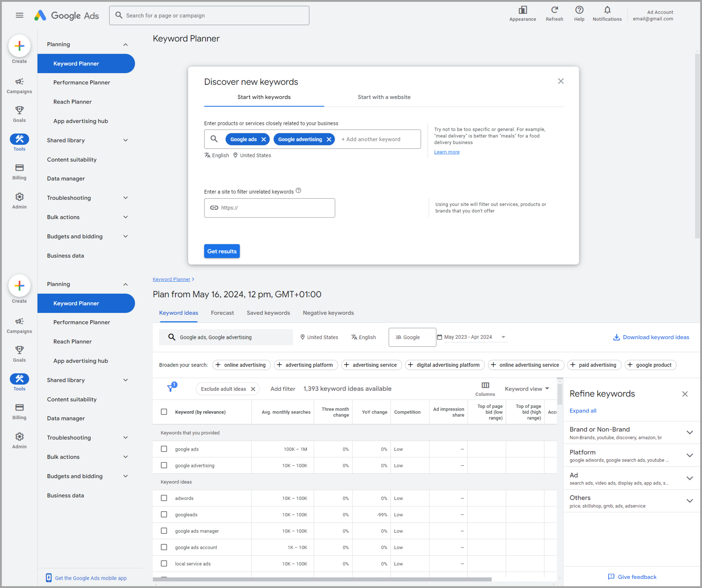Expand the upper Troubleshooting section
The width and height of the screenshot is (702, 588).
tap(125, 198)
